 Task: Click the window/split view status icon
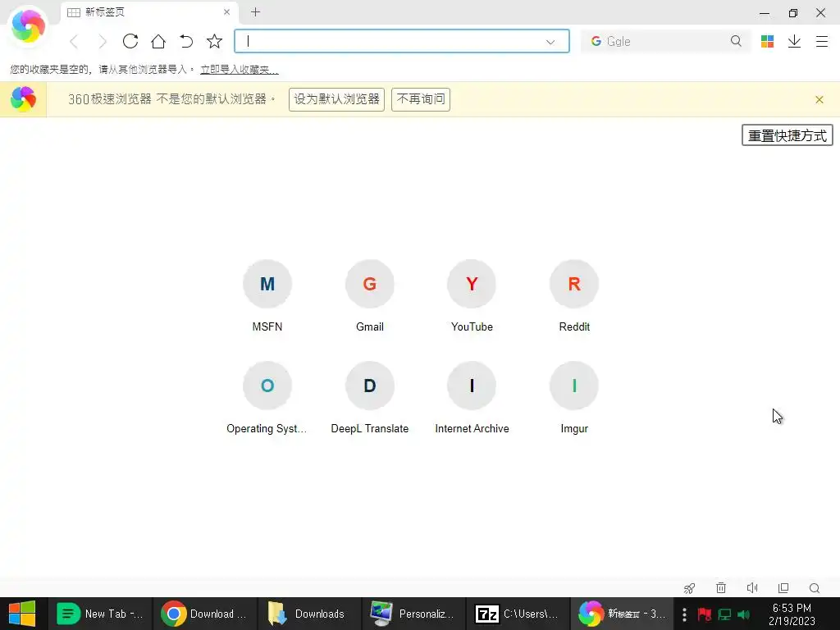(x=783, y=588)
